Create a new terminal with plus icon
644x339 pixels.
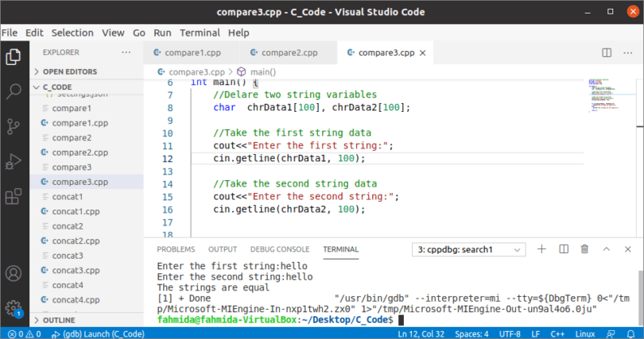tap(541, 249)
